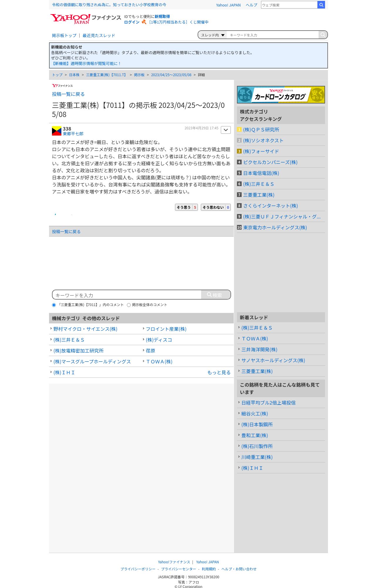Image resolution: width=377 pixels, height=588 pixels.
Task: Open the card loan catalog banner
Action: click(x=281, y=95)
